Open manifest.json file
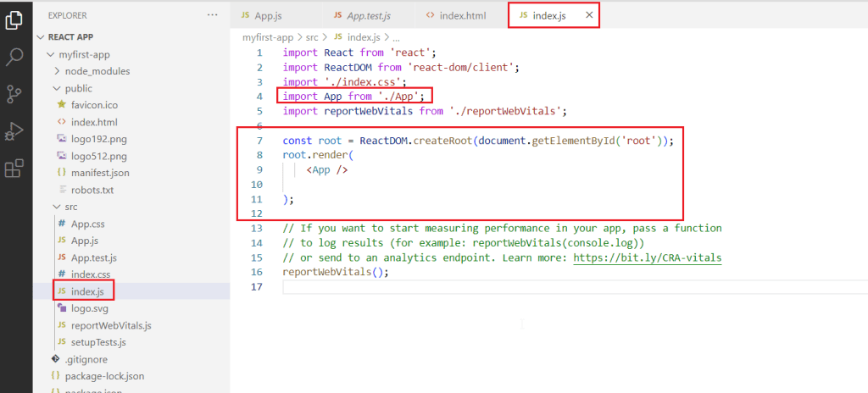This screenshot has height=393, width=868. pyautogui.click(x=100, y=173)
